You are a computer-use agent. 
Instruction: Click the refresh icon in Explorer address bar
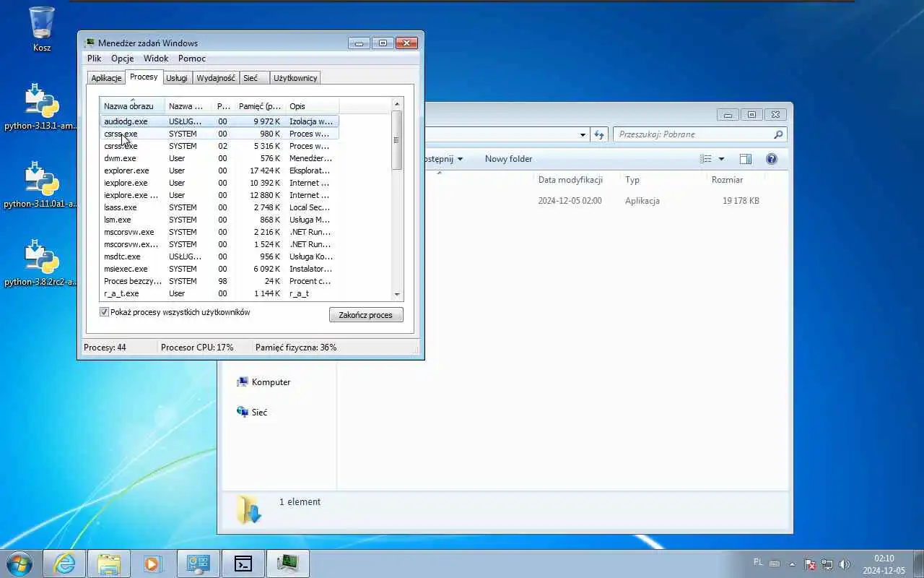coord(598,134)
